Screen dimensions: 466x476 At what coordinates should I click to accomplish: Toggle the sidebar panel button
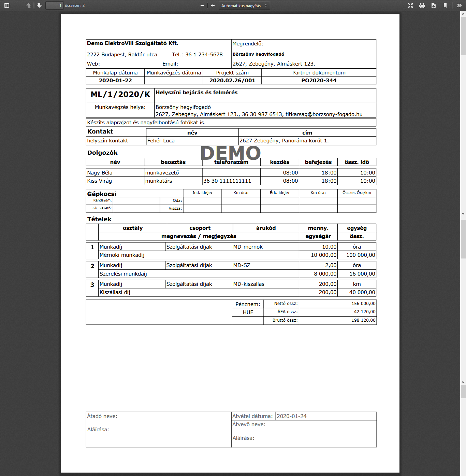7,5
